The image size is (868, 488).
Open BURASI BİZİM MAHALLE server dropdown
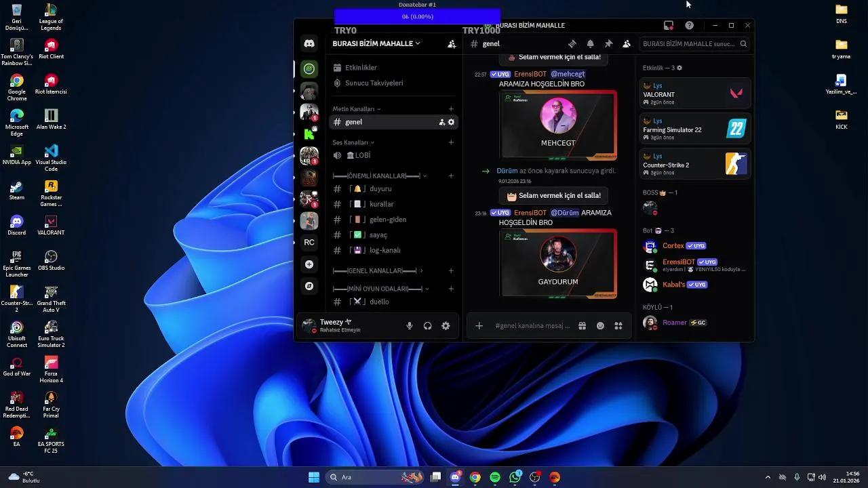[376, 43]
